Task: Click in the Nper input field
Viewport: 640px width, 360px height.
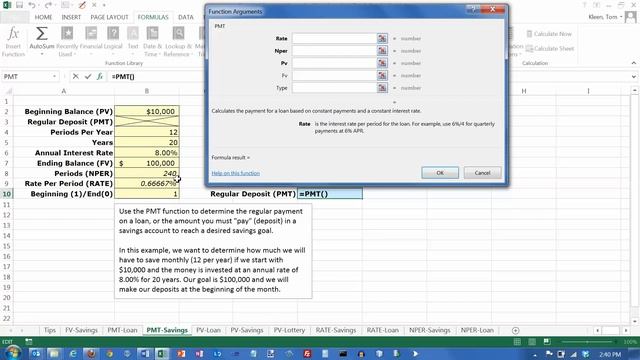Action: coord(334,51)
